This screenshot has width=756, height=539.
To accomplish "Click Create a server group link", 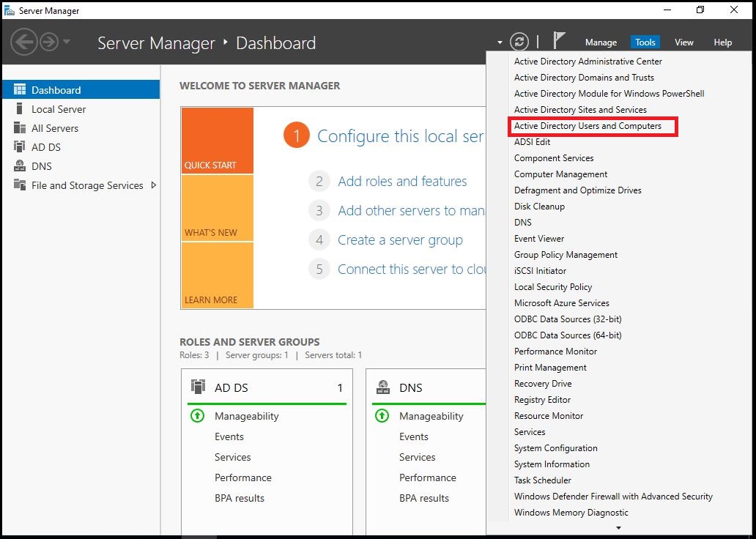I will click(400, 240).
